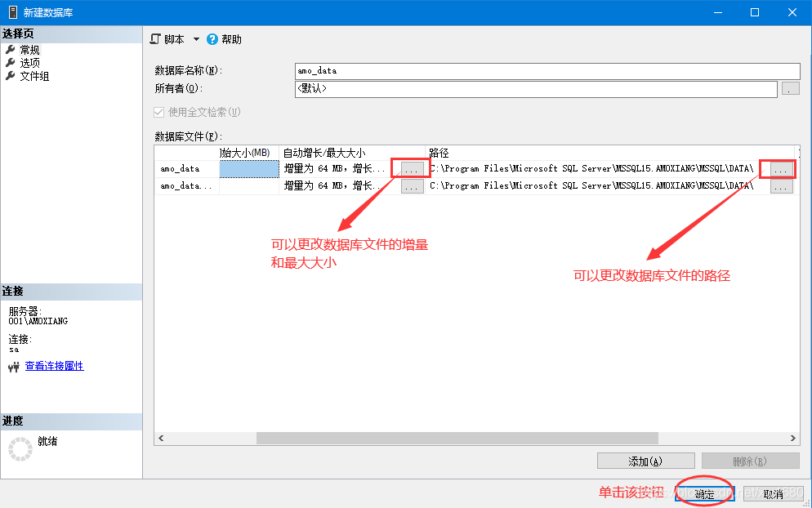Click the 脚本 (Script) toolbar icon
This screenshot has width=812, height=508.
coord(154,38)
